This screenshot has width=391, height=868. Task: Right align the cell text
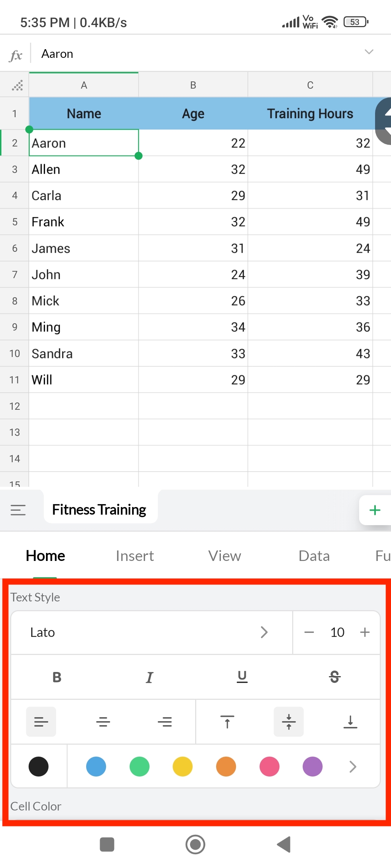click(165, 722)
